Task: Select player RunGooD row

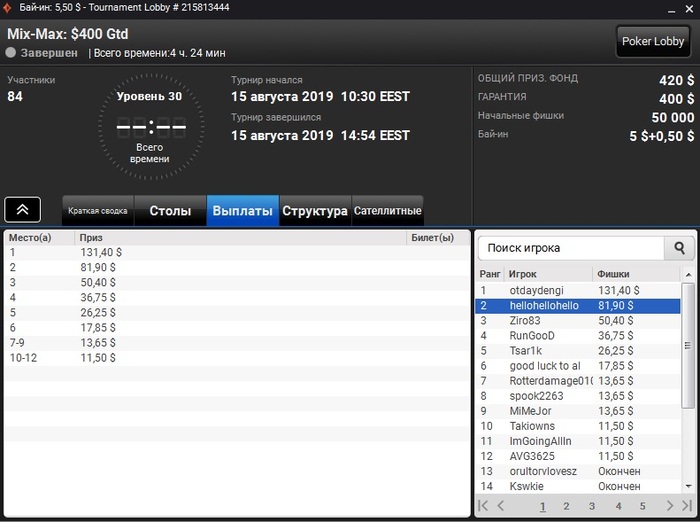Action: [x=578, y=336]
